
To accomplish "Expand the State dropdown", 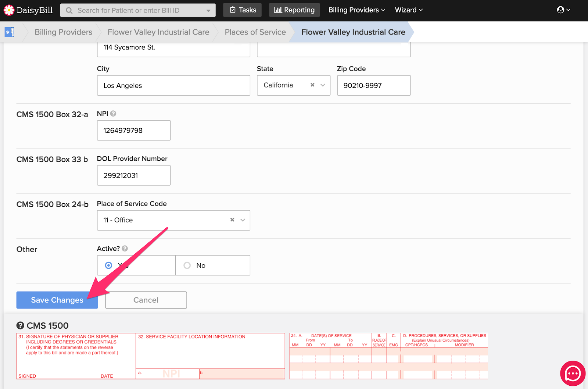I will (323, 85).
